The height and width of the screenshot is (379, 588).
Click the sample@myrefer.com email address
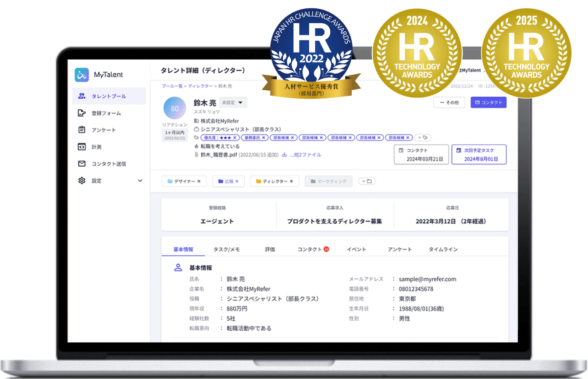[x=427, y=279]
